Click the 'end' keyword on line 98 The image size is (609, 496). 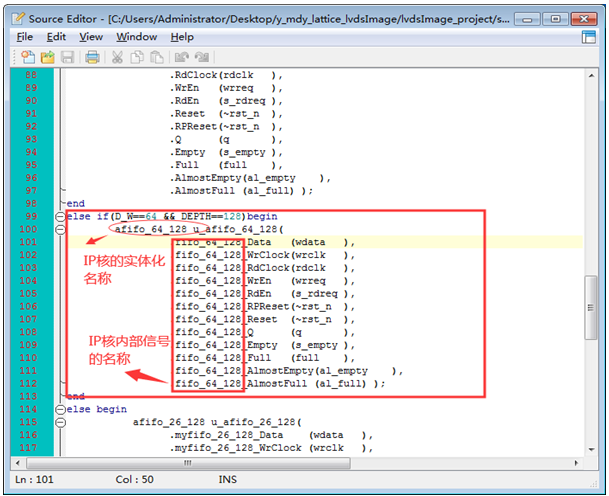coord(75,204)
